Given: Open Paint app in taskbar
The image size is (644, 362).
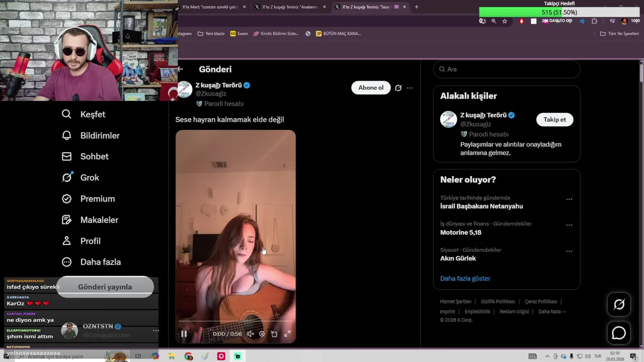Looking at the screenshot, I should tap(205, 356).
